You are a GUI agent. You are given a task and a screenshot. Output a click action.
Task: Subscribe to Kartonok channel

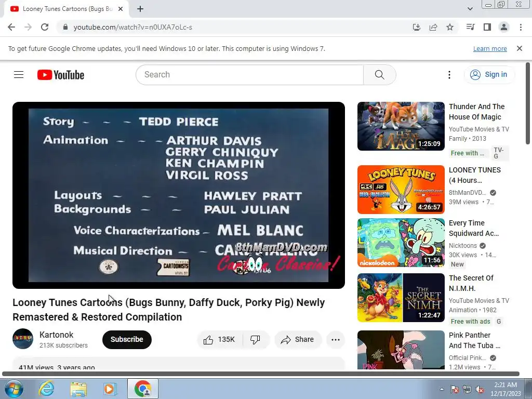[x=127, y=339]
